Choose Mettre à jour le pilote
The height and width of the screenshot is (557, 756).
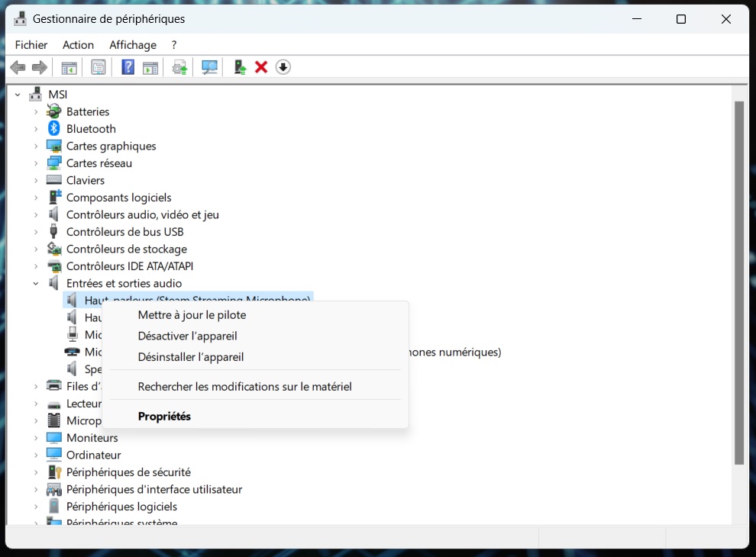(192, 315)
